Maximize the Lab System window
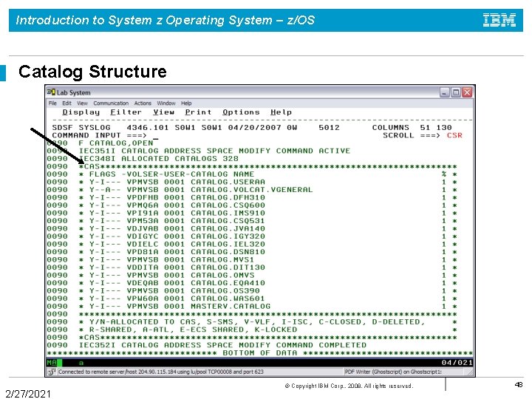This screenshot has width=532, height=399. tap(456, 92)
